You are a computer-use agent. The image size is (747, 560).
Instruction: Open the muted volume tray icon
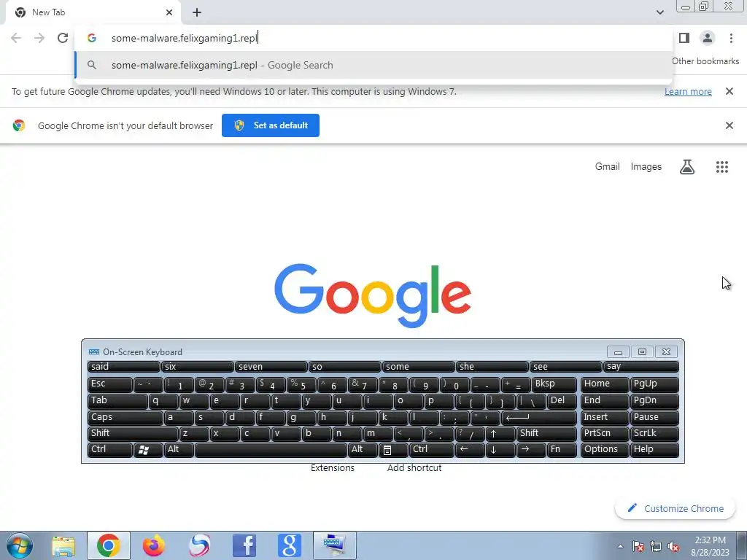click(673, 546)
